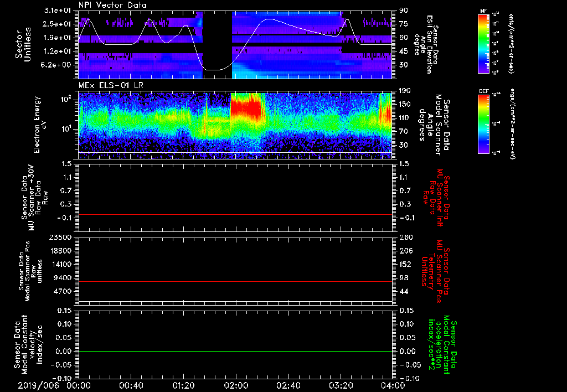This screenshot has height=392, width=567.
Task: Click the 02:00 time axis label
Action: coord(236,385)
